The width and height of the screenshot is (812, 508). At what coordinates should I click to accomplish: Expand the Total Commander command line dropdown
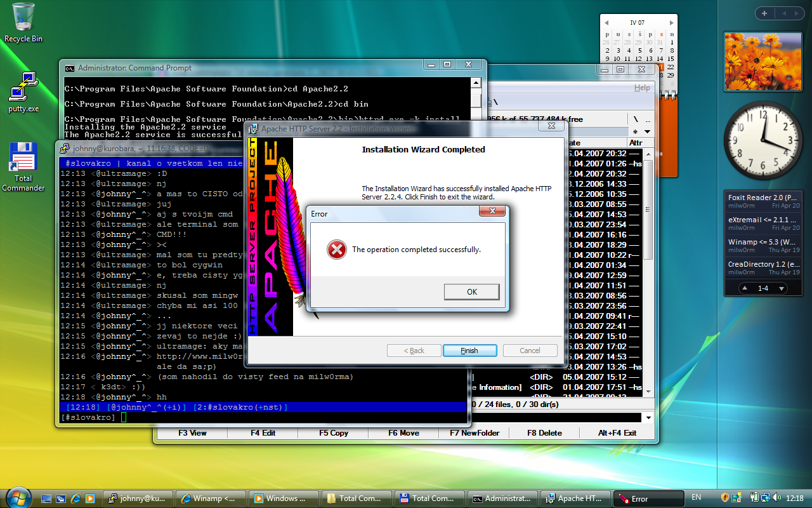648,418
